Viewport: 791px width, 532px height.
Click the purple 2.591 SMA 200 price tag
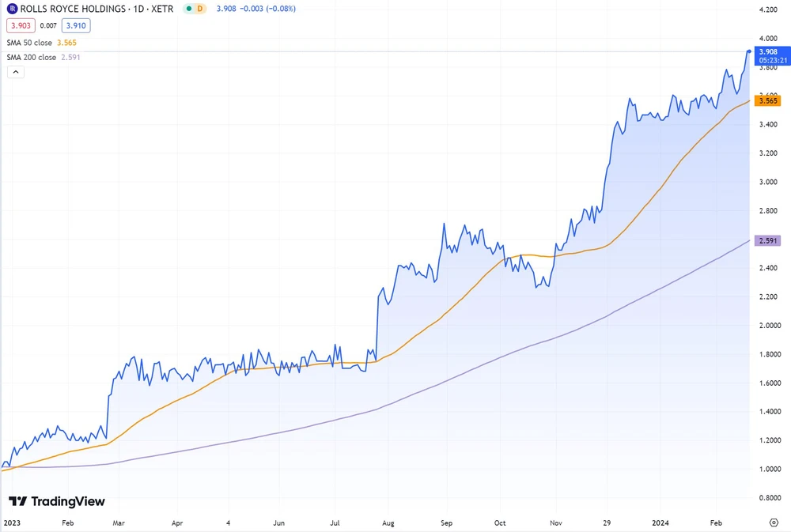click(768, 240)
